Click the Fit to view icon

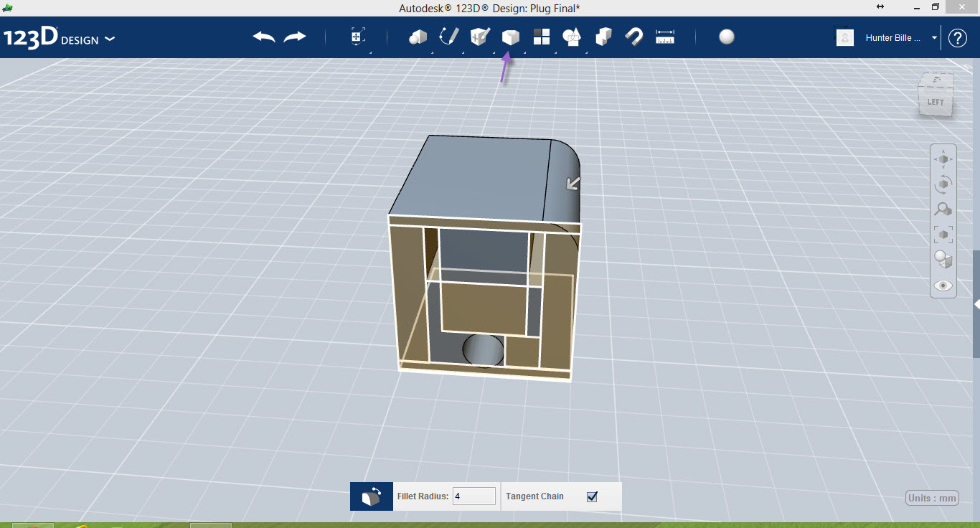tap(943, 234)
